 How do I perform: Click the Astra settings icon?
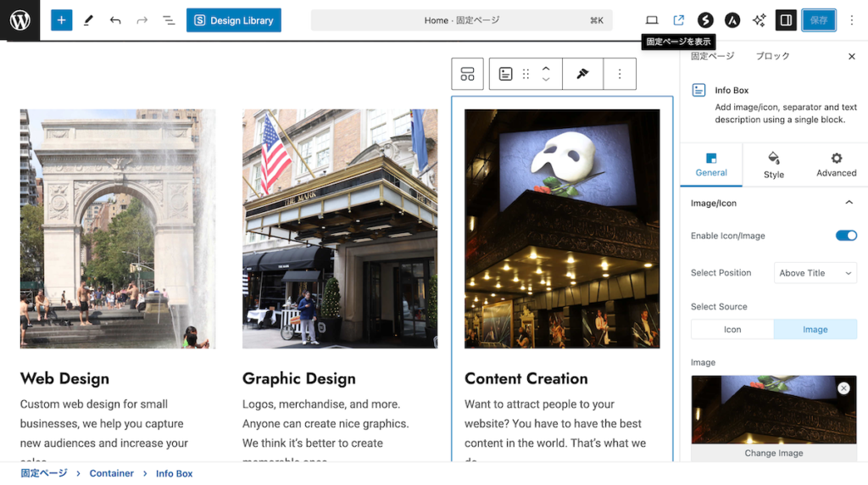click(732, 20)
